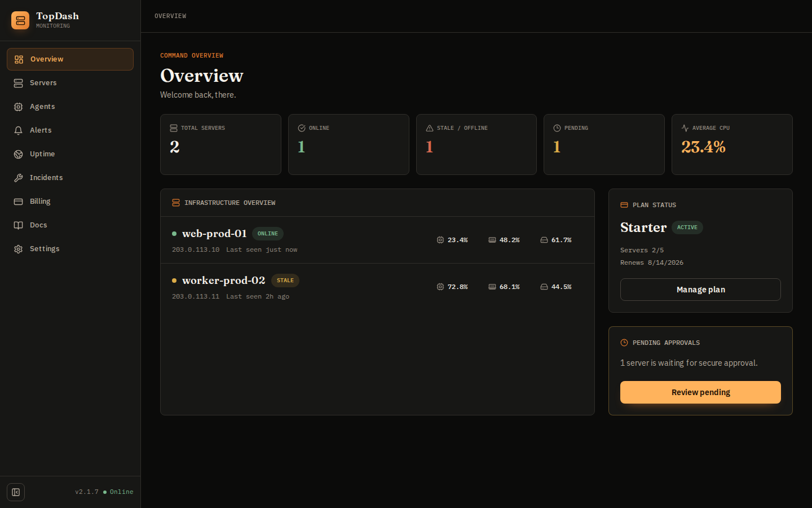
Task: Click the disk icon for web-prod-01
Action: pyautogui.click(x=544, y=240)
